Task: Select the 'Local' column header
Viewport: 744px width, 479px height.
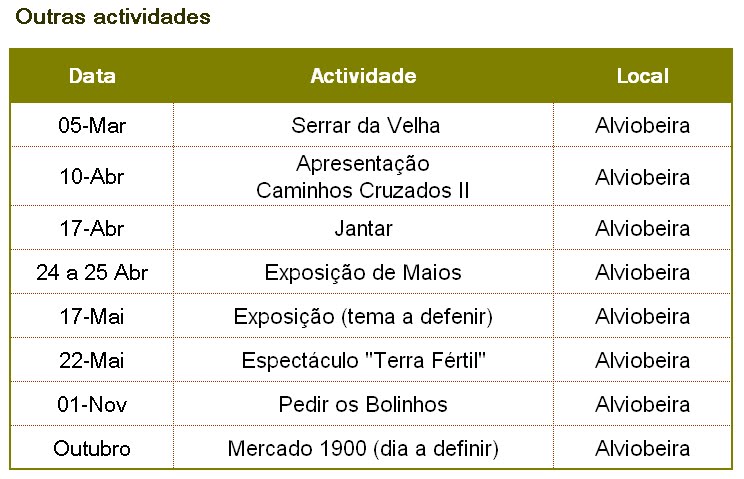Action: coord(642,76)
